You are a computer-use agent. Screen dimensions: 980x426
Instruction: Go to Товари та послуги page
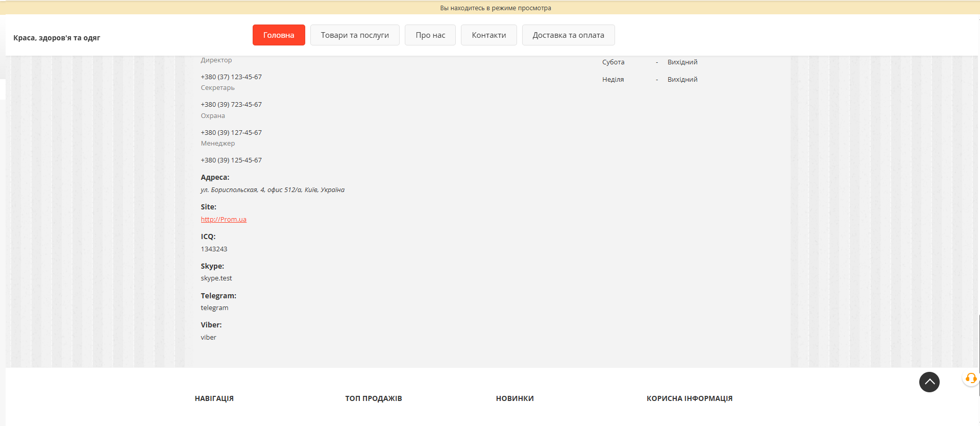pyautogui.click(x=355, y=35)
